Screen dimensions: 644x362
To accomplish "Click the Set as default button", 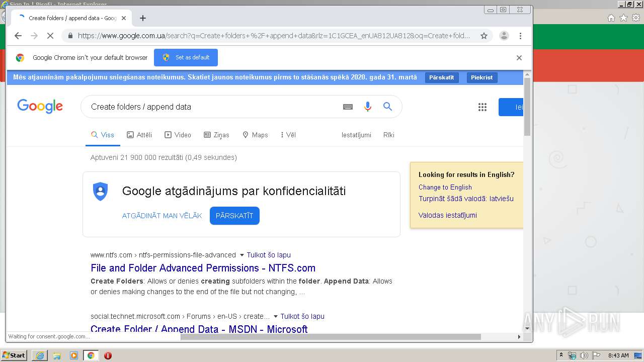I will (186, 57).
